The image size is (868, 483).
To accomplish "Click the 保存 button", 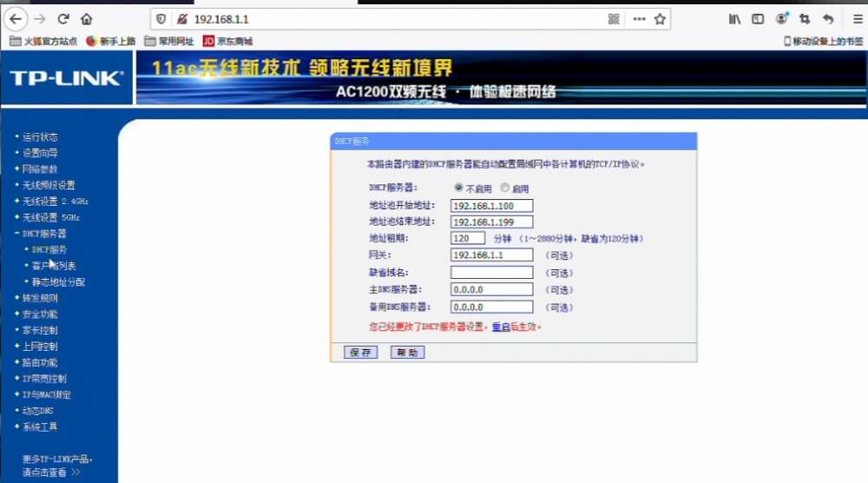I will [361, 352].
